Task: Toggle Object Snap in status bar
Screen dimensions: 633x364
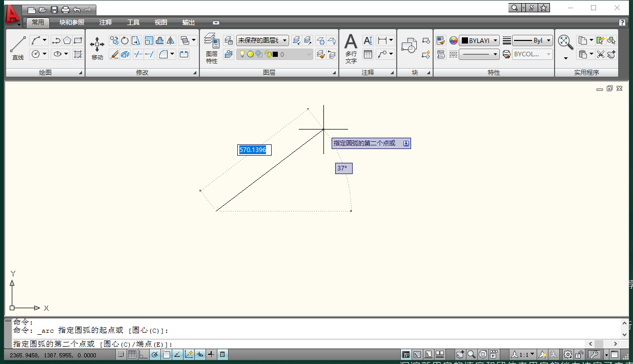Action: pos(166,354)
